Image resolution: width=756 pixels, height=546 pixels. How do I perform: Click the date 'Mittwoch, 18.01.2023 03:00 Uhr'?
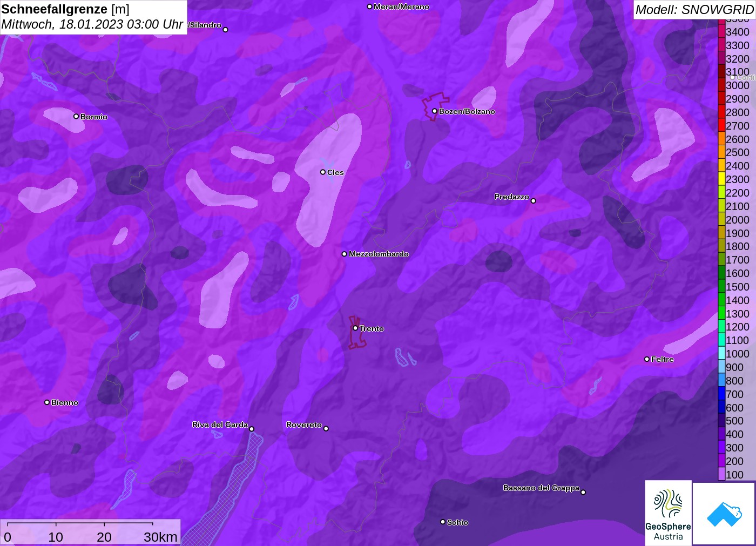coord(92,24)
